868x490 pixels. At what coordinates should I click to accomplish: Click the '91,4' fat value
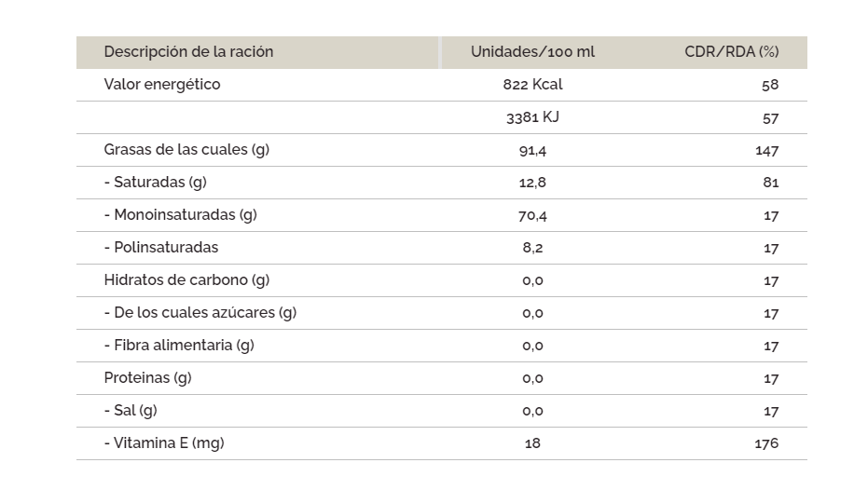(532, 150)
